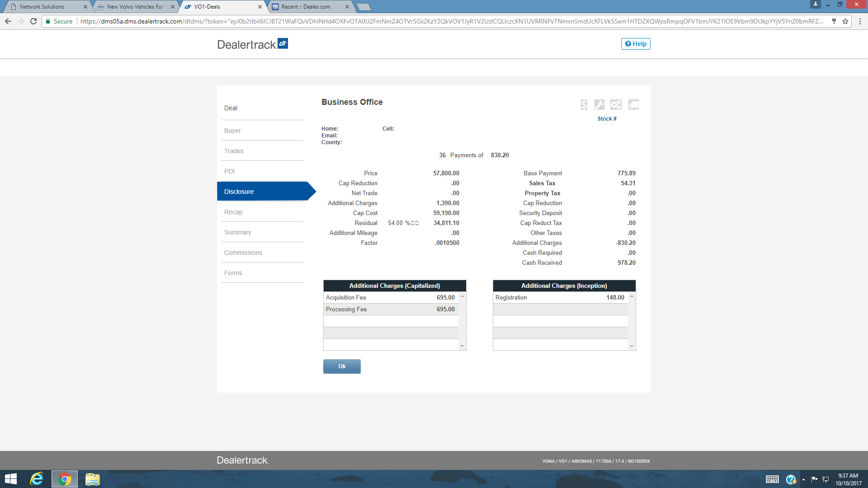Viewport: 868px width, 488px height.
Task: Click down arrow of Capitalized charges scrollbar
Action: pos(462,346)
